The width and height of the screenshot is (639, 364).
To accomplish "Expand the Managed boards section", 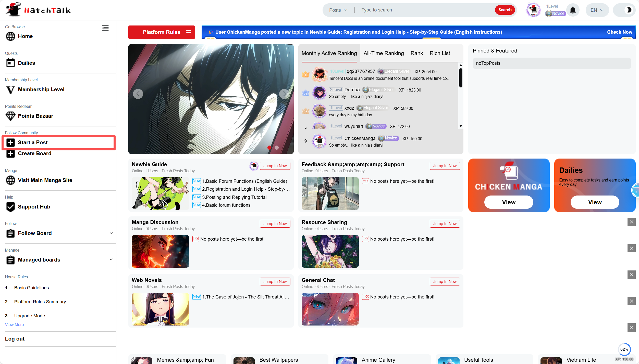I will click(x=111, y=259).
